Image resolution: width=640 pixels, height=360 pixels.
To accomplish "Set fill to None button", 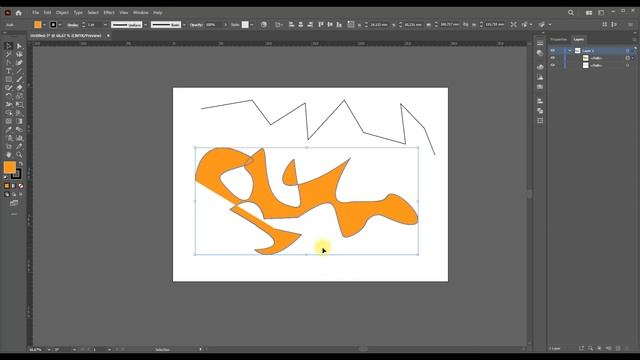I will tap(21, 186).
